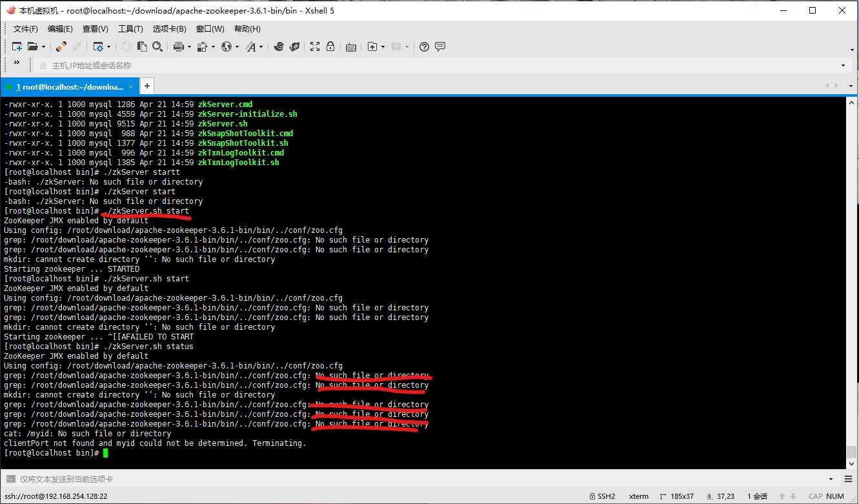Open dropdown arrow next to folder icon
The height and width of the screenshot is (504, 859).
click(x=43, y=46)
